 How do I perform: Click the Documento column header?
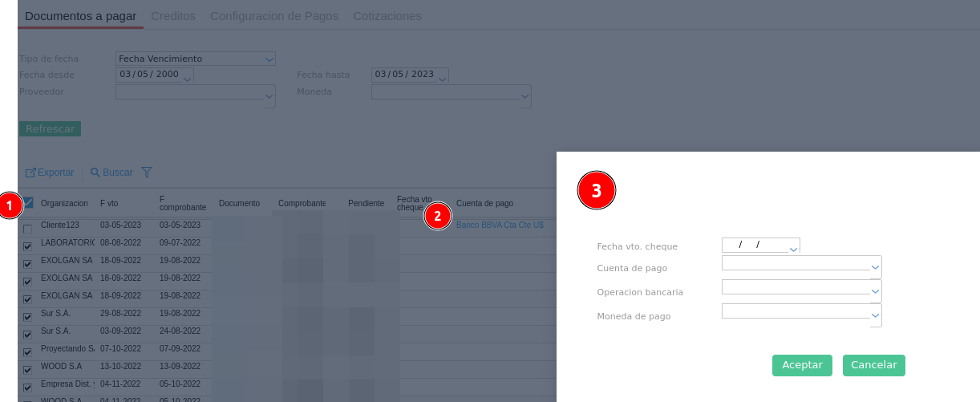(239, 204)
